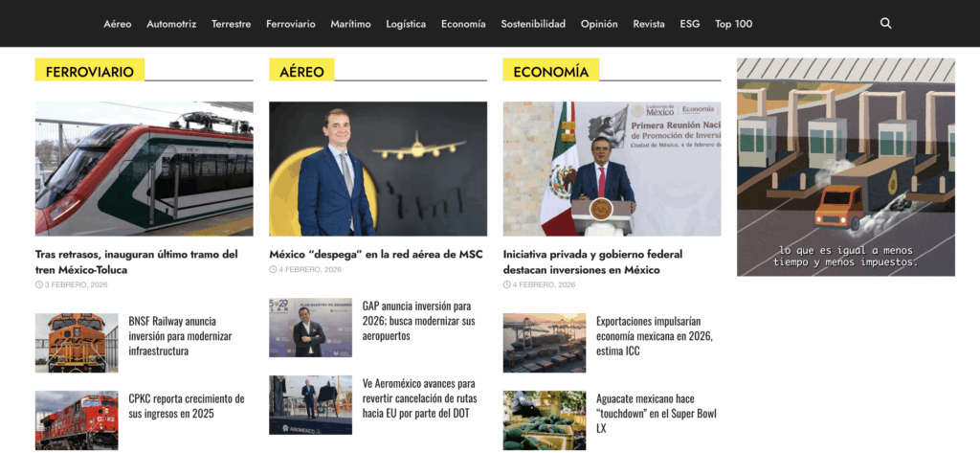Open the press conference podium image
980x453 pixels.
click(x=612, y=169)
